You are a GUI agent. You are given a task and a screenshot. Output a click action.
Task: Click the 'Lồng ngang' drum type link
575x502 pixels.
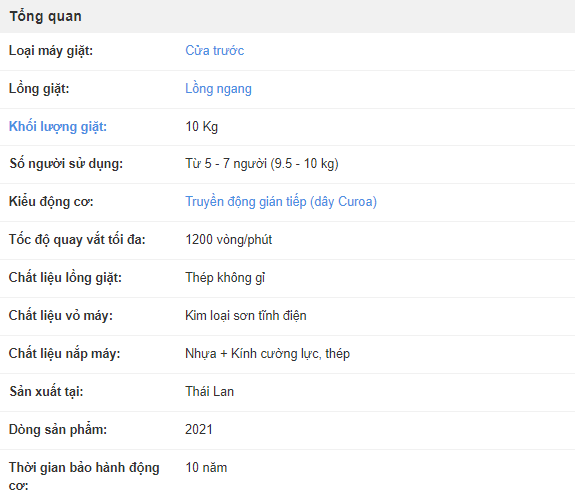(219, 89)
